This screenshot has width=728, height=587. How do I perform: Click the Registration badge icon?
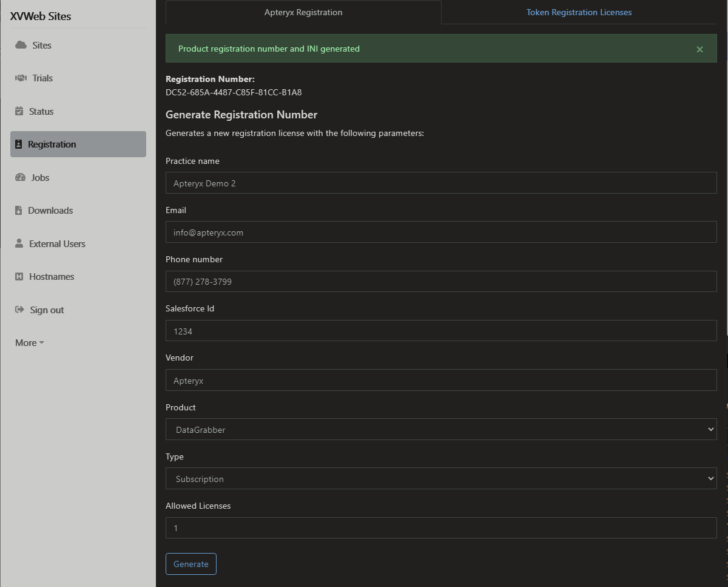19,144
